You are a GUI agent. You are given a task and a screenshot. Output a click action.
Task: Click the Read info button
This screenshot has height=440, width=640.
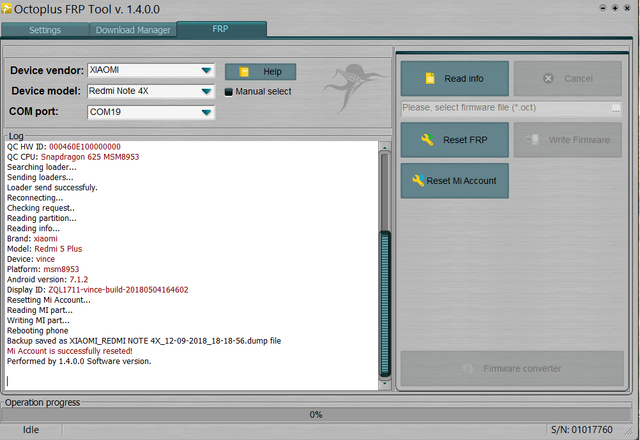pos(455,78)
